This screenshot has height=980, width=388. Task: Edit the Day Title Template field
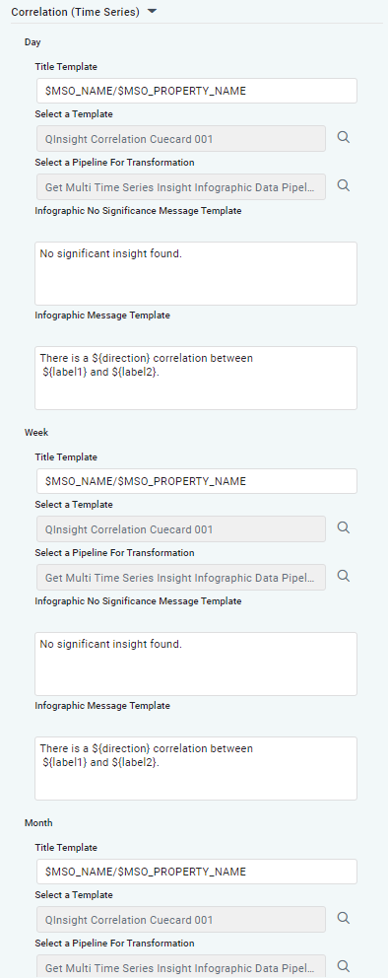196,91
